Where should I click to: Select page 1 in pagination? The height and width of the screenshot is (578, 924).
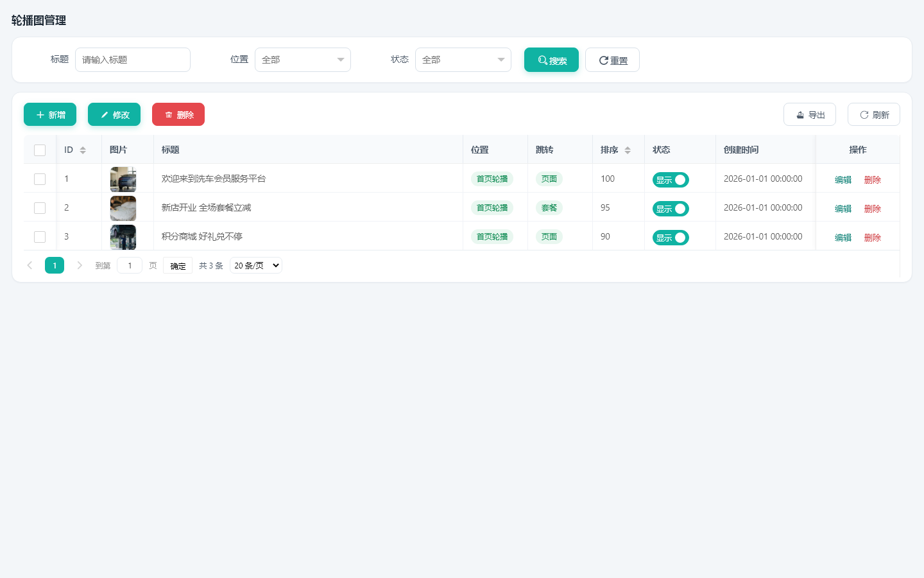pyautogui.click(x=55, y=265)
